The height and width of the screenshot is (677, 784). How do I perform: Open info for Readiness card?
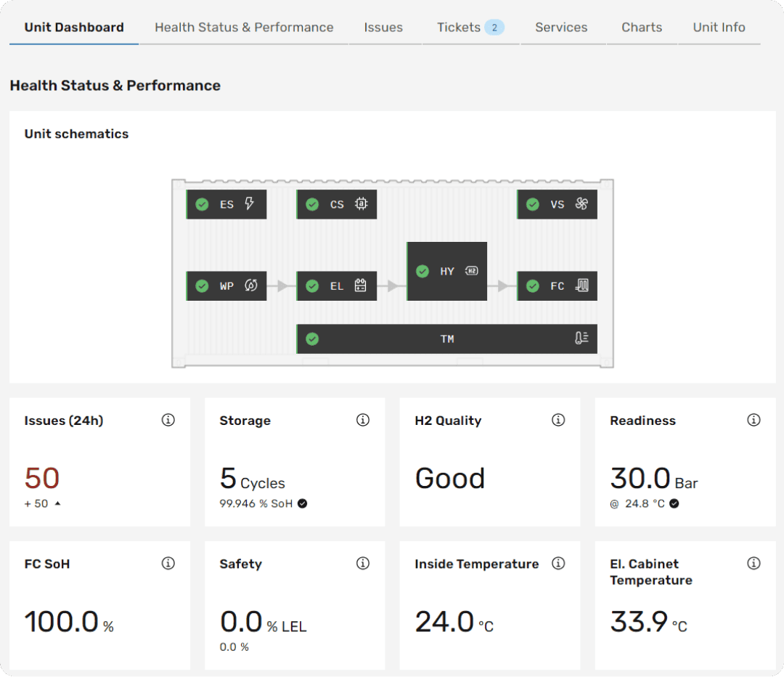click(754, 420)
